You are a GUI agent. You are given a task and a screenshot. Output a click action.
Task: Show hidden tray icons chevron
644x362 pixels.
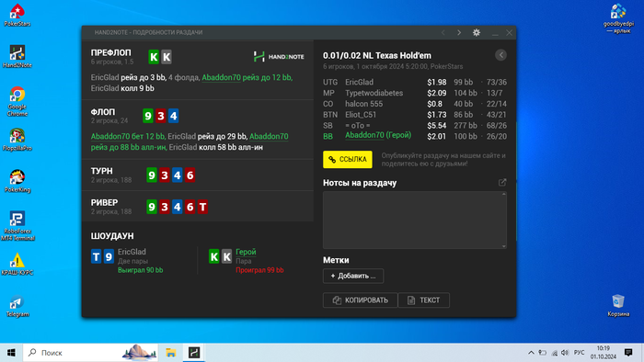(531, 353)
